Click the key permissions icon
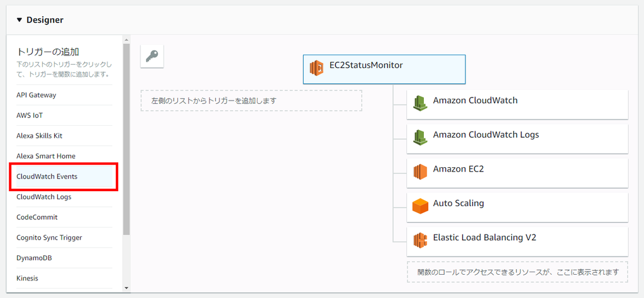This screenshot has width=644, height=298. 152,56
